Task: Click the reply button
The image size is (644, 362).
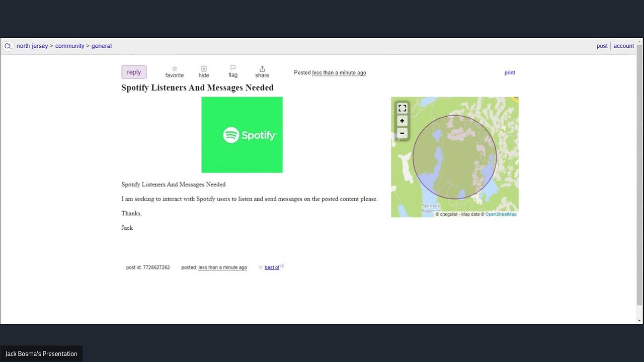Action: (134, 72)
